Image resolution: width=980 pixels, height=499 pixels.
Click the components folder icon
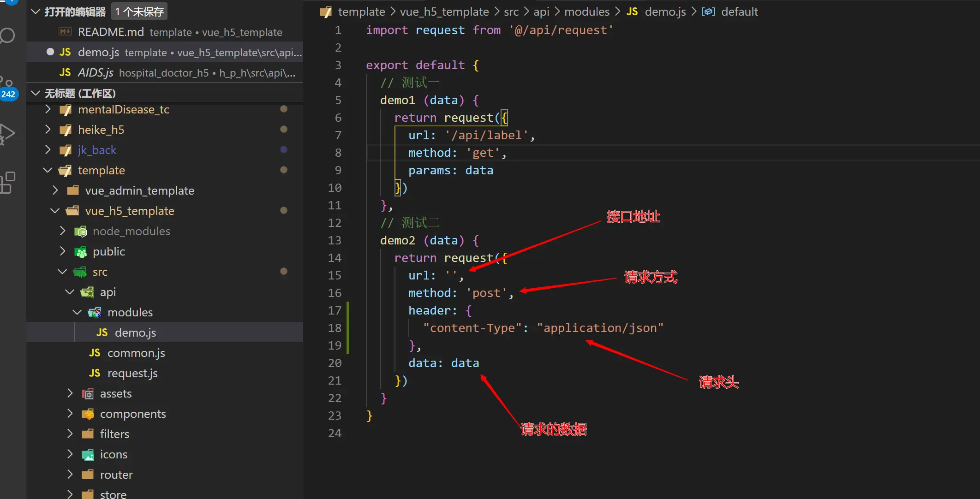(x=88, y=414)
